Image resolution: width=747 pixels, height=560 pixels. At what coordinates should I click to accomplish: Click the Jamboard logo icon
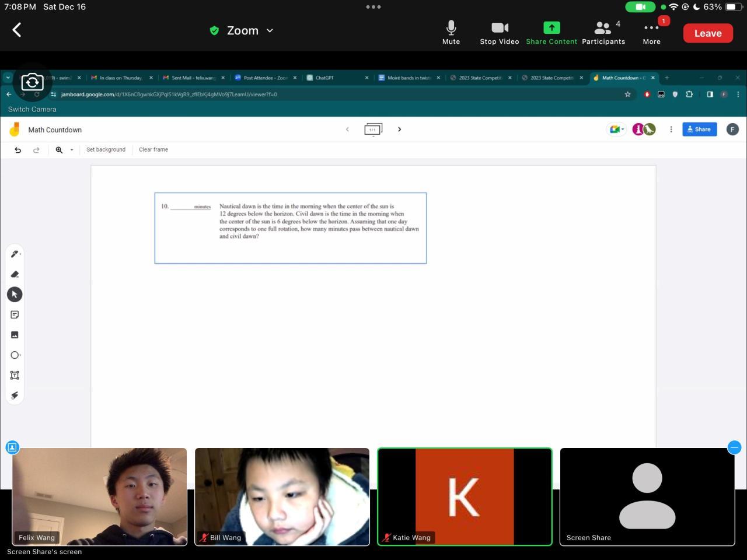15,129
